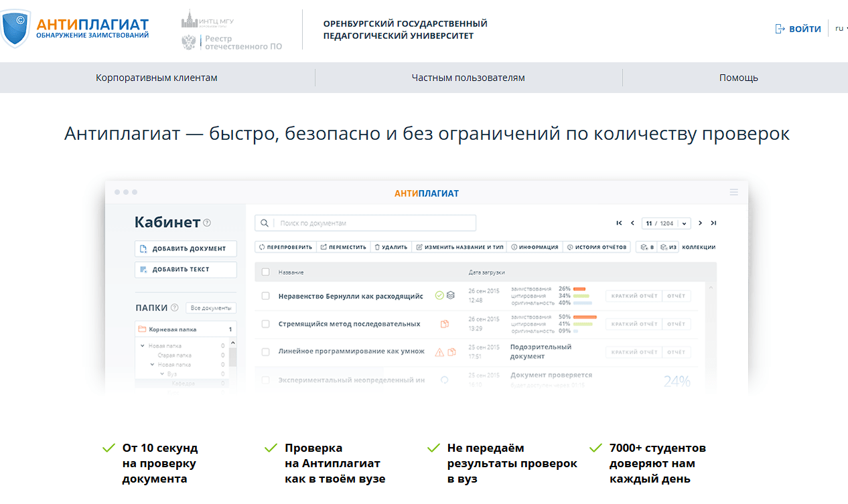Image resolution: width=848 pixels, height=504 pixels.
Task: Click green 34% цитирования bar
Action: pyautogui.click(x=581, y=295)
